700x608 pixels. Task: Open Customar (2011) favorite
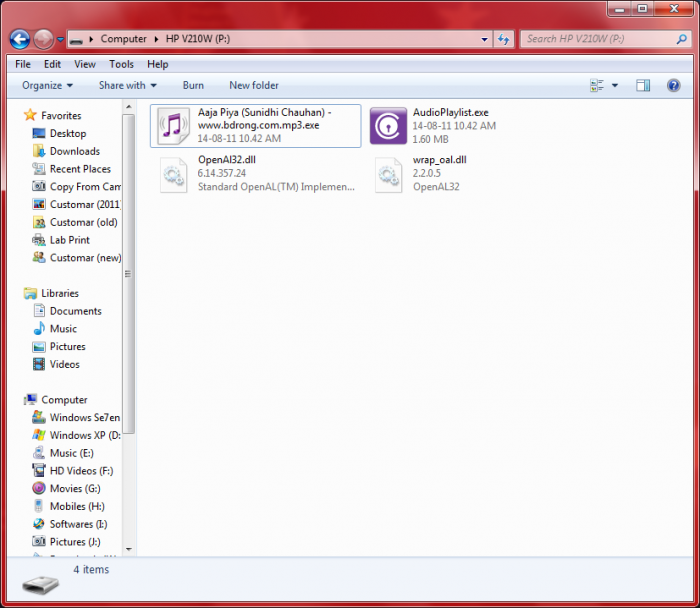76,204
